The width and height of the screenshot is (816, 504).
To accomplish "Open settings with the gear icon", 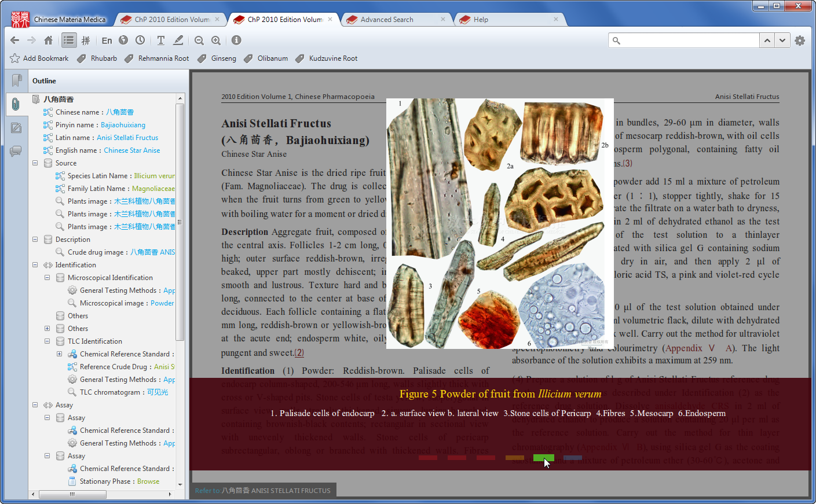I will [x=800, y=41].
